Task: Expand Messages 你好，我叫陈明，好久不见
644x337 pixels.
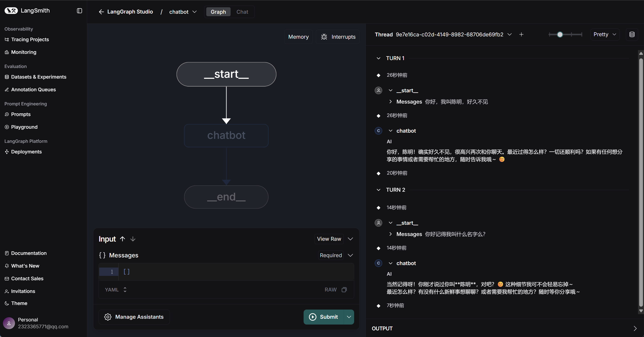Action: coord(391,102)
